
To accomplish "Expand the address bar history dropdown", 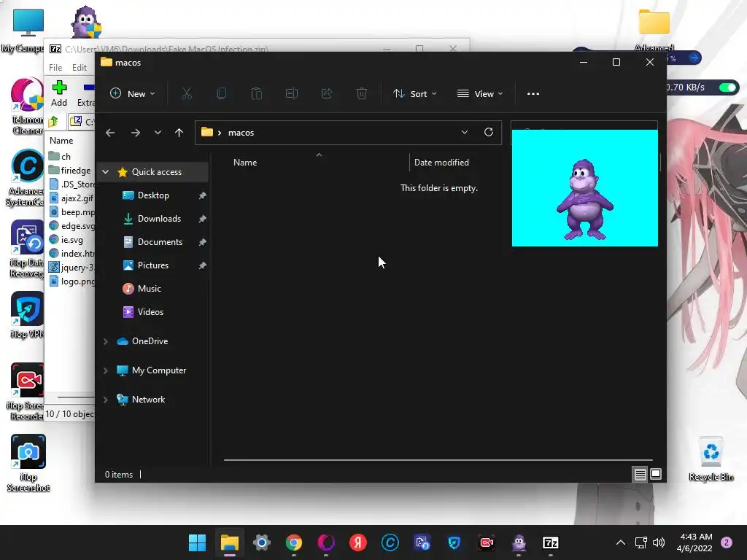I will point(465,133).
